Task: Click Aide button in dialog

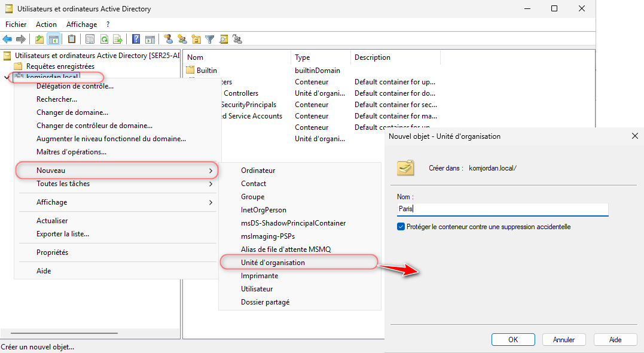Action: 615,339
